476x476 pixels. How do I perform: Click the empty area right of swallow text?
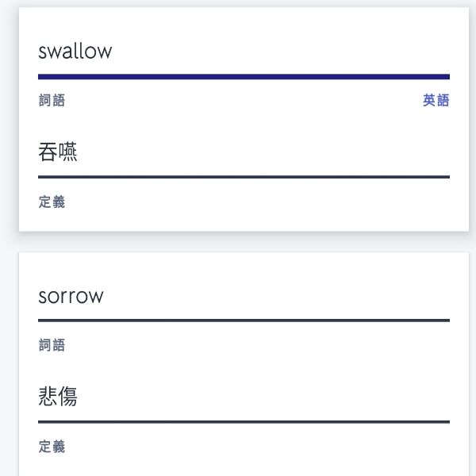tap(286, 52)
